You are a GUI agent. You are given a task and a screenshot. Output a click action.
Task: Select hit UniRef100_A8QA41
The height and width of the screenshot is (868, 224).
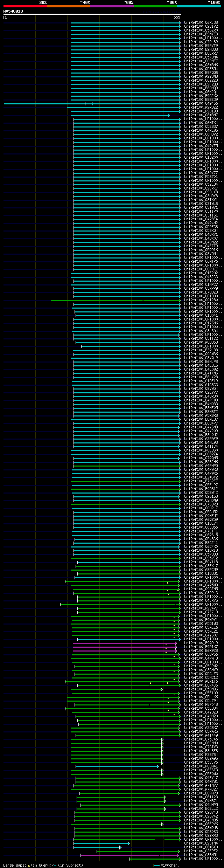pyautogui.click(x=201, y=766)
